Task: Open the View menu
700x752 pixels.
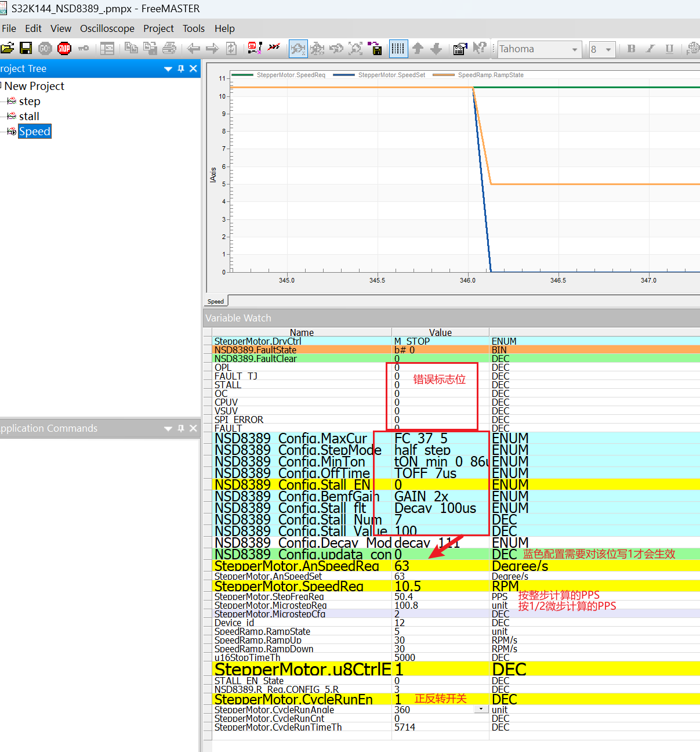Action: click(x=61, y=28)
